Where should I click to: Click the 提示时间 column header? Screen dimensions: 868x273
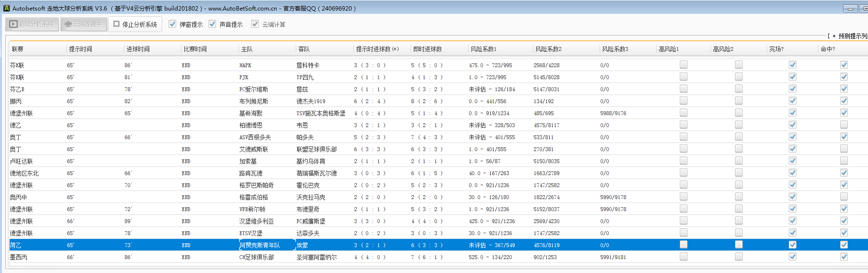[x=80, y=49]
